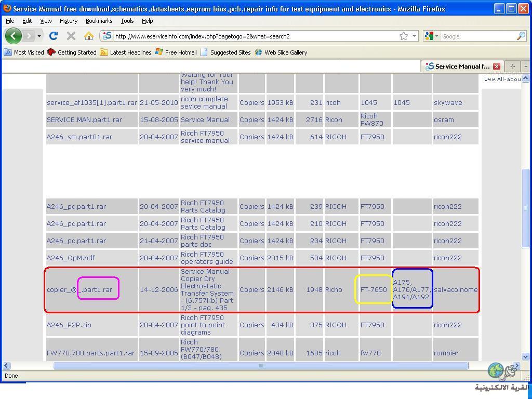The width and height of the screenshot is (532, 399).
Task: Click the Done status bar text
Action: tap(11, 376)
